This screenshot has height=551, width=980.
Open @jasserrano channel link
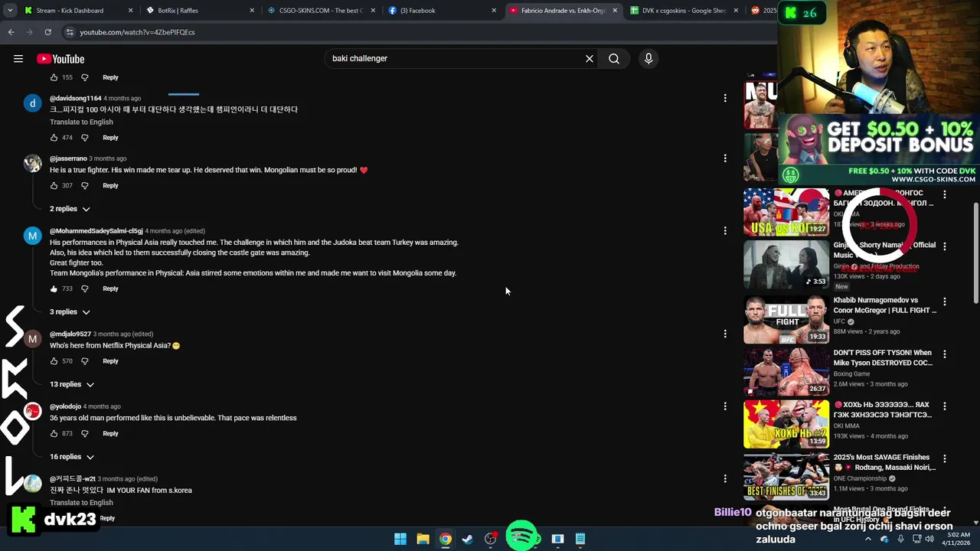[68, 158]
